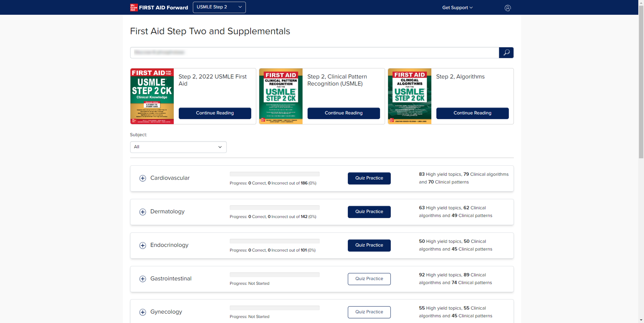Image resolution: width=644 pixels, height=323 pixels.
Task: Click the McGraw Hill logo
Action: point(134,7)
